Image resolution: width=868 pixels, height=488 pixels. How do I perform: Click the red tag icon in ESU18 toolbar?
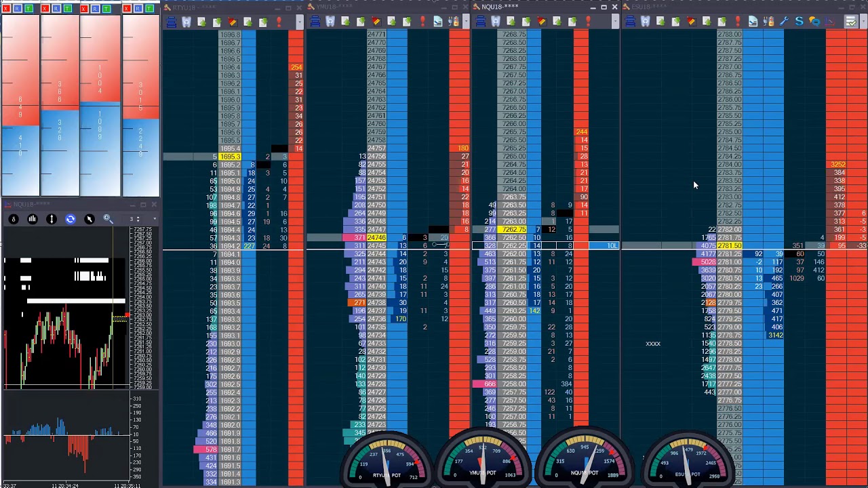point(691,22)
